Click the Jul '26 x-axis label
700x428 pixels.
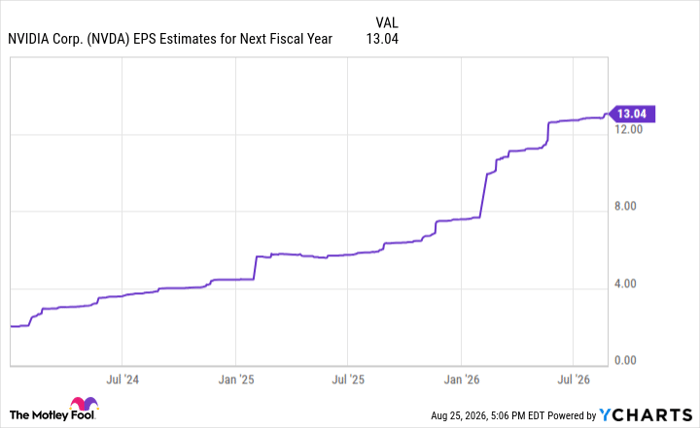(x=574, y=380)
